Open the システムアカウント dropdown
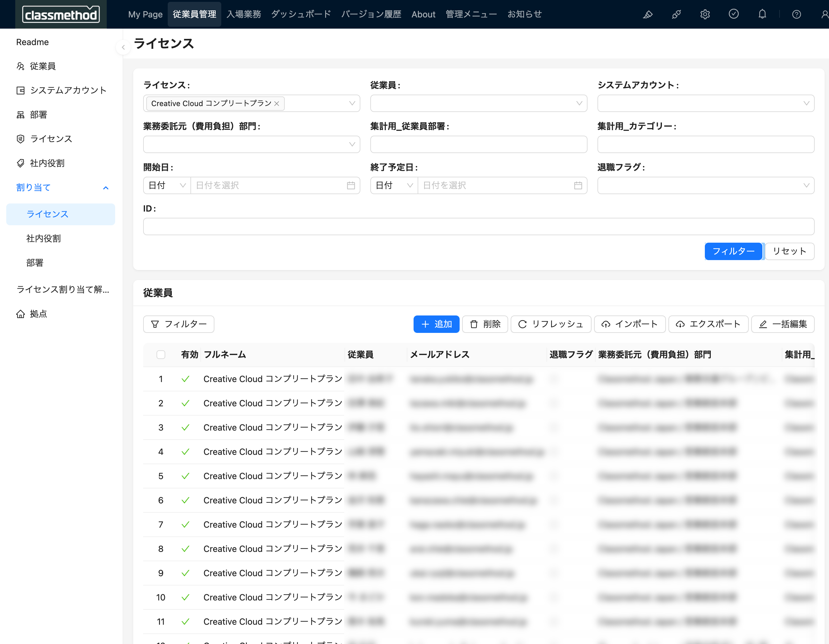Screen dimensions: 829x644 (x=705, y=103)
